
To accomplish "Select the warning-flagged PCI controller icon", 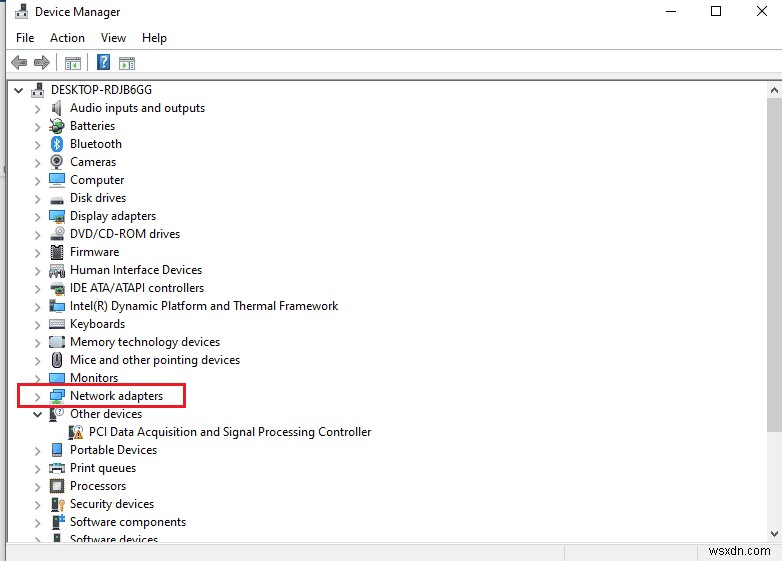I will (76, 432).
